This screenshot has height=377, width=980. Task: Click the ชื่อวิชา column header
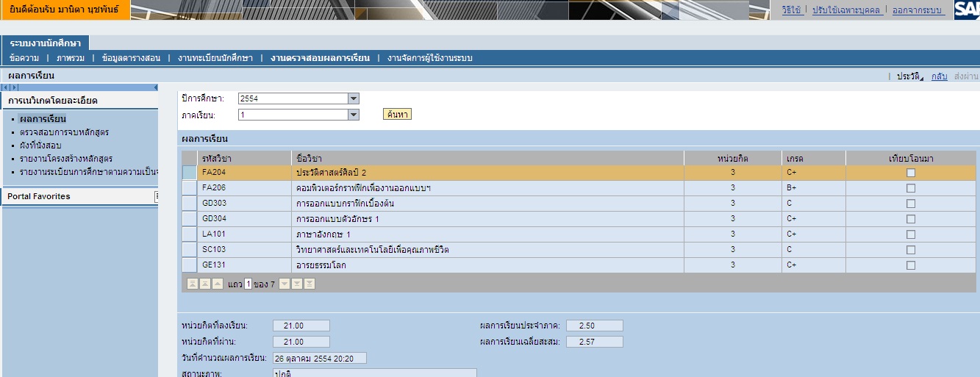pos(487,158)
